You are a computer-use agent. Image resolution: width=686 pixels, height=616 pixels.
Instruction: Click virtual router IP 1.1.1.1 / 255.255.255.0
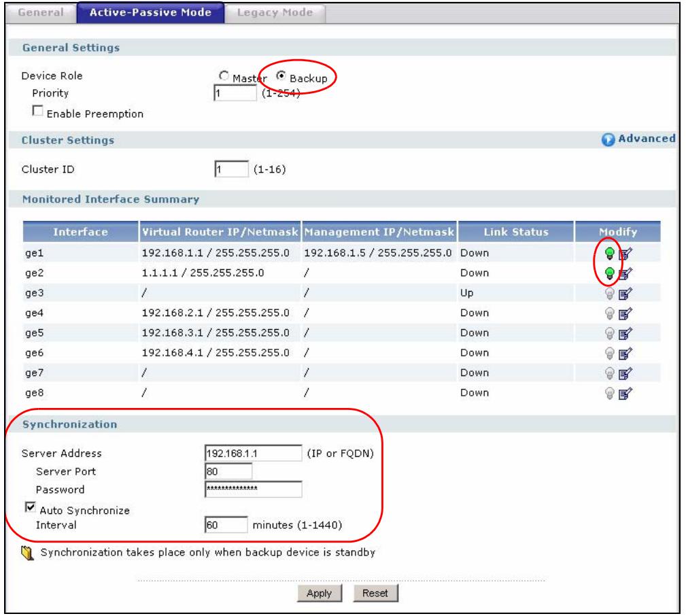click(x=203, y=273)
